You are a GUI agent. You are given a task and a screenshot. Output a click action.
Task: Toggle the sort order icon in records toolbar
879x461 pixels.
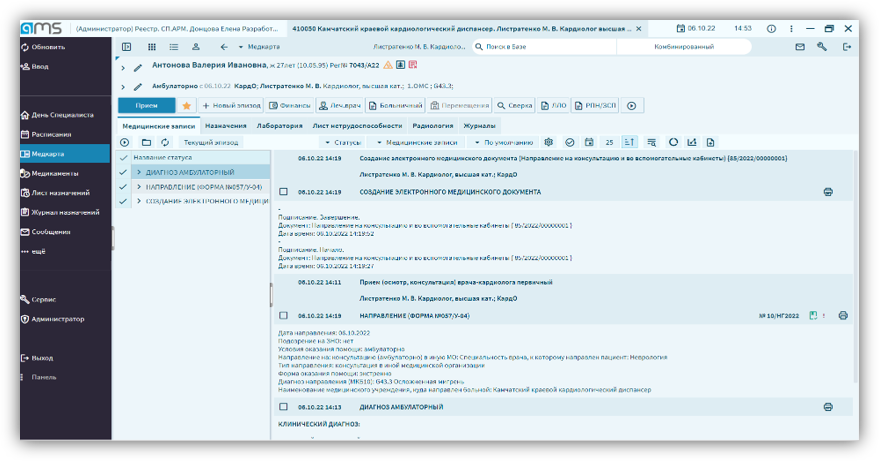[630, 142]
